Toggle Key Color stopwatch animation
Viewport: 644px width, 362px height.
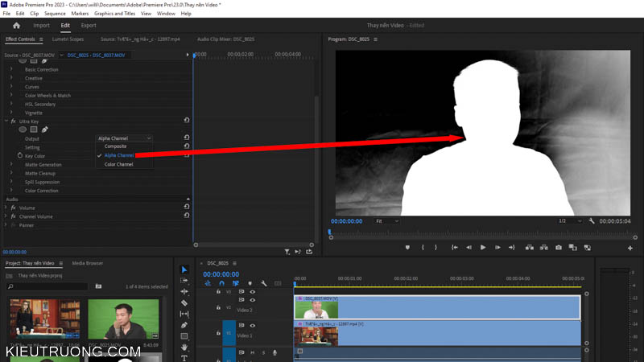(x=19, y=155)
